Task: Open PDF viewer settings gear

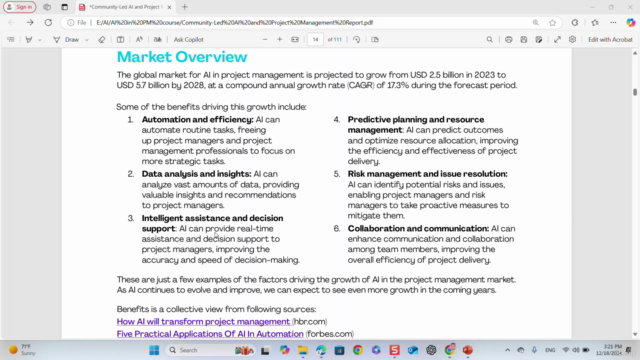Action: (572, 40)
